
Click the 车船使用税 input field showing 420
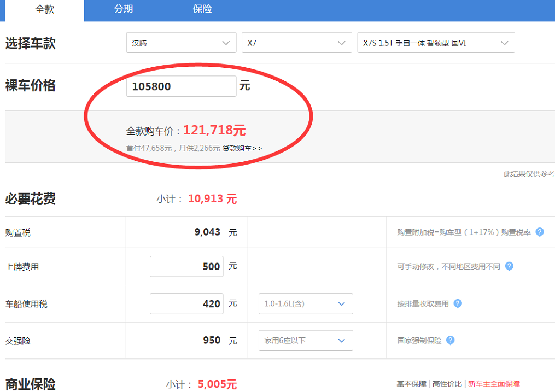(x=186, y=303)
